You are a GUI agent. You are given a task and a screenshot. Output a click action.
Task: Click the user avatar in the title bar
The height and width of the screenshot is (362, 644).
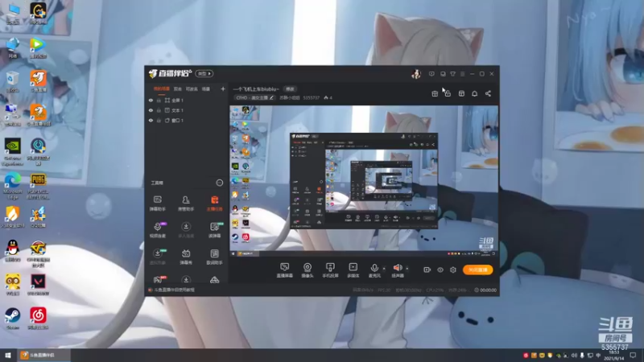[x=416, y=74]
